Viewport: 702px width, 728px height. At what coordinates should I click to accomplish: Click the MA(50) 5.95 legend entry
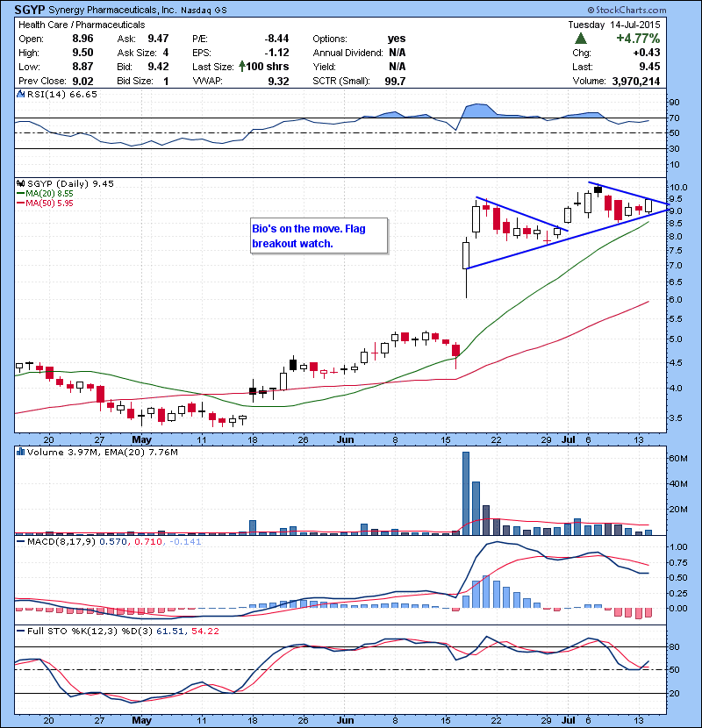pyautogui.click(x=45, y=203)
